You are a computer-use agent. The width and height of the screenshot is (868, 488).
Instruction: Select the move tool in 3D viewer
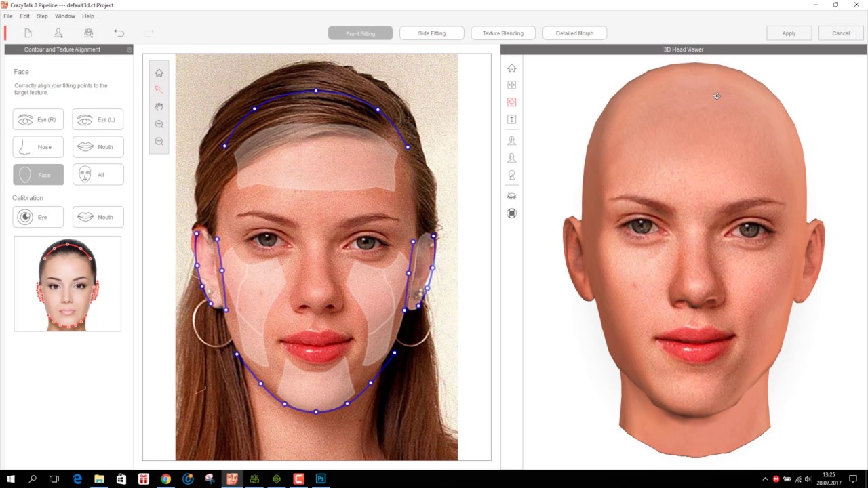pos(512,85)
